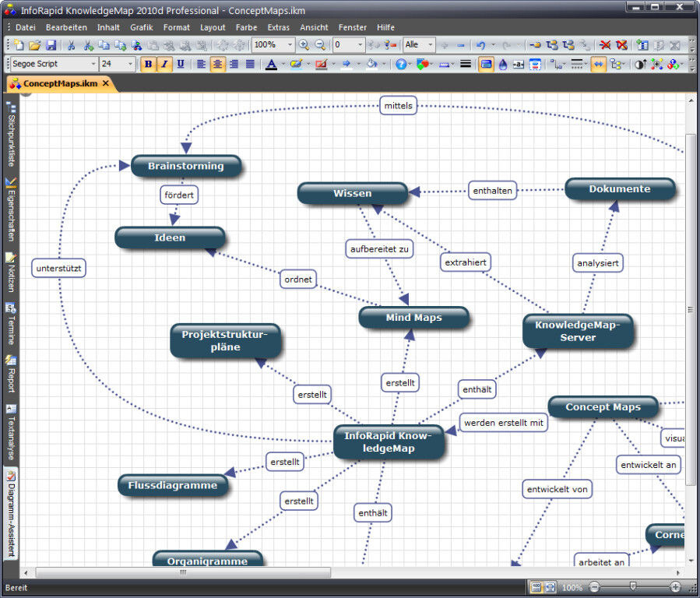This screenshot has height=598, width=700.
Task: Click the blue help question mark icon
Action: 401,65
